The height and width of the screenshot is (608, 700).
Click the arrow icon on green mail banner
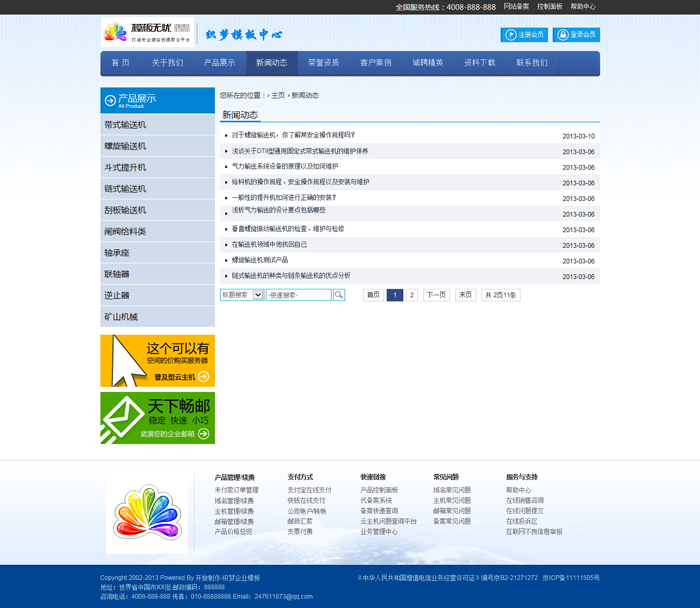pyautogui.click(x=203, y=434)
